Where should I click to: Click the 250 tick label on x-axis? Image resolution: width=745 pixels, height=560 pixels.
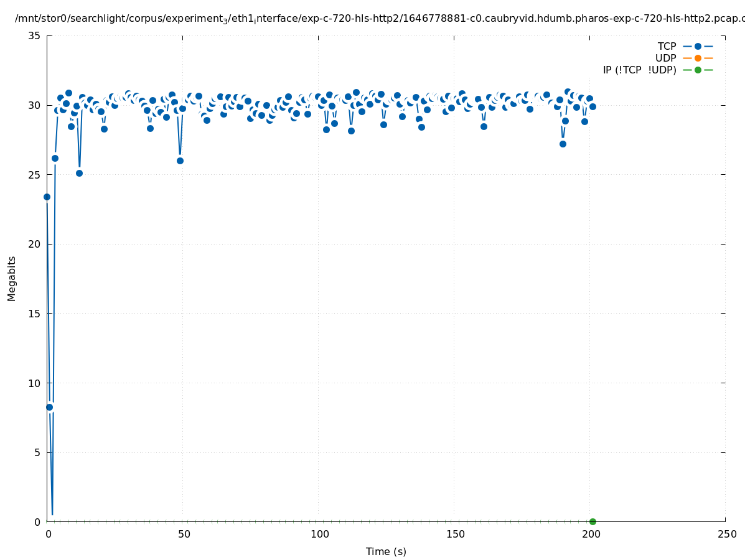[726, 534]
